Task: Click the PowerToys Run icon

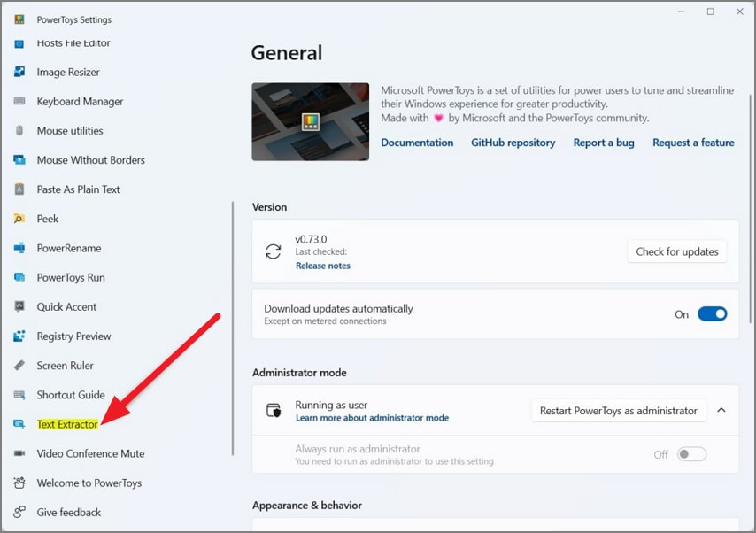Action: pos(19,277)
